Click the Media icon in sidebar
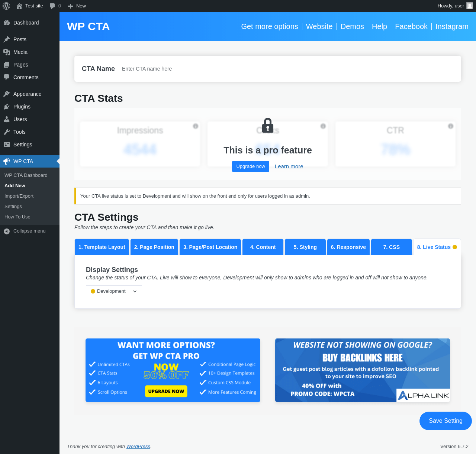The image size is (476, 454). [x=7, y=52]
